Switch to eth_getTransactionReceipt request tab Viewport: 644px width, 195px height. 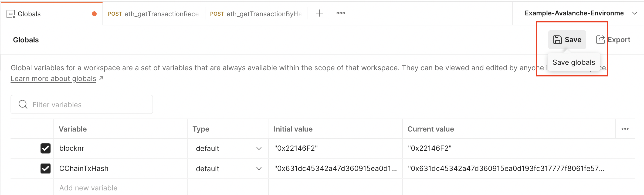[x=153, y=14]
